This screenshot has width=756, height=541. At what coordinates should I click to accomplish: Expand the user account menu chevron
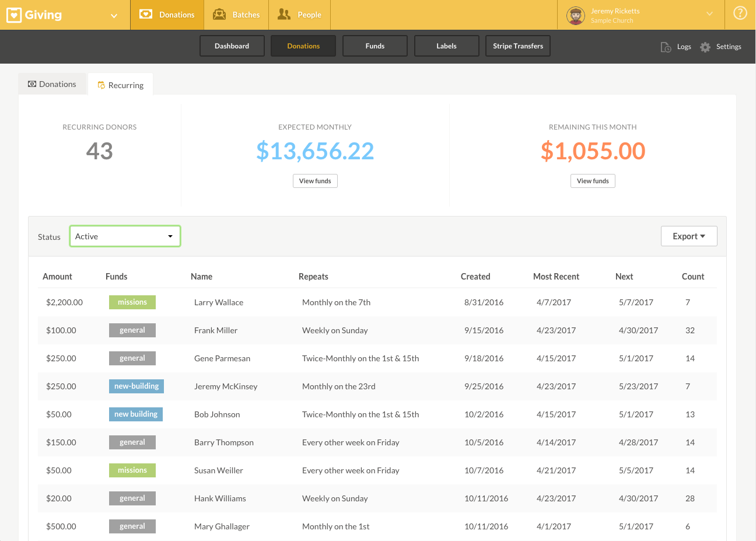click(709, 14)
